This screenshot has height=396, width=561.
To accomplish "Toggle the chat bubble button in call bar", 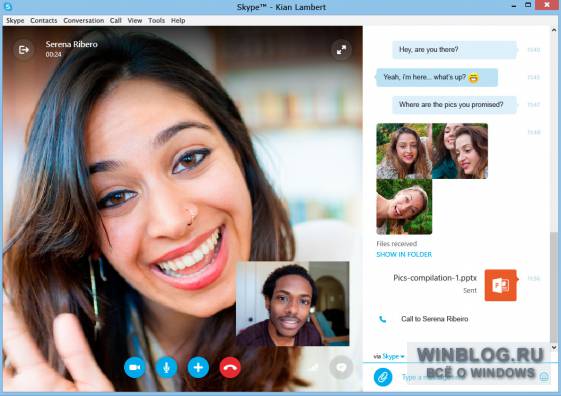I will click(341, 367).
